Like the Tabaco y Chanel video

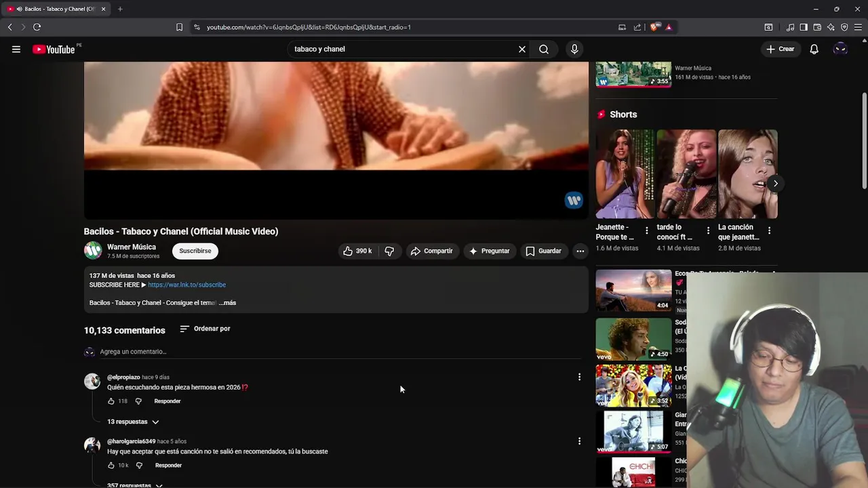point(357,251)
